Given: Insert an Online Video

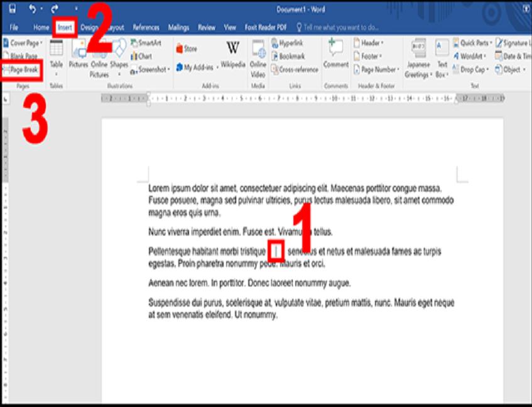Looking at the screenshot, I should 258,59.
